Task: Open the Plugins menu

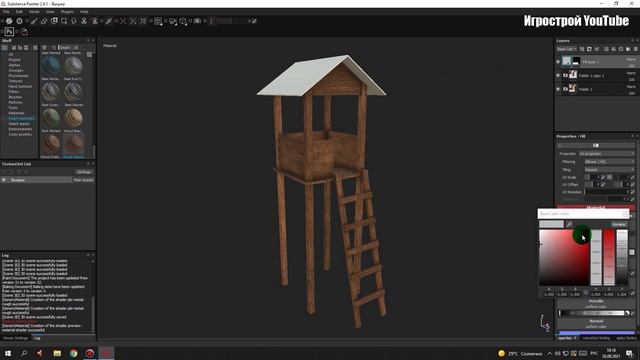Action: click(x=67, y=12)
